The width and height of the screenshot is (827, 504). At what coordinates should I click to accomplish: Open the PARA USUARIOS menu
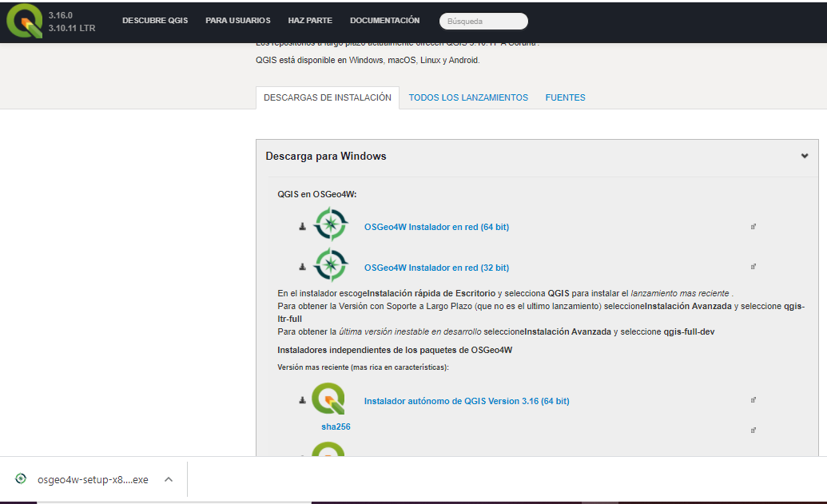click(x=238, y=21)
